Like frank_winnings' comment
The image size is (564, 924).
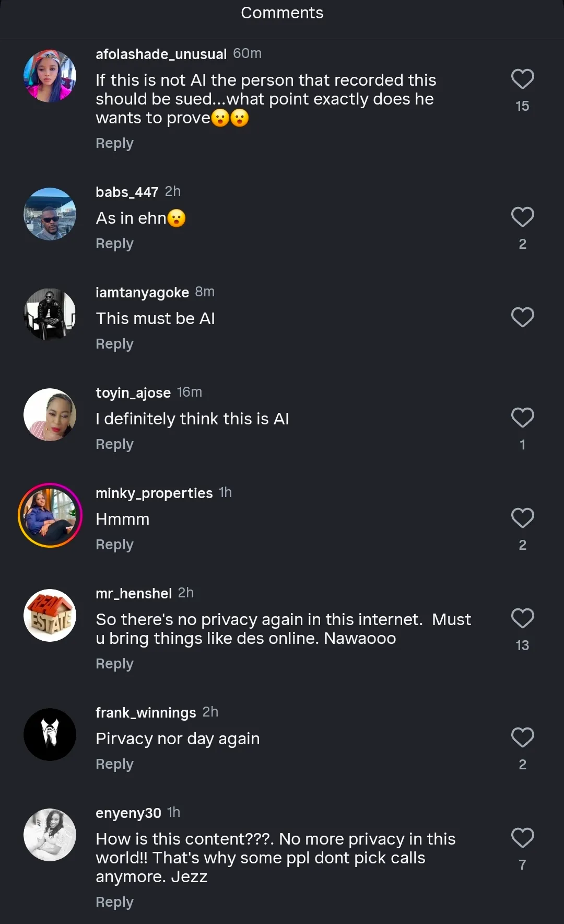(x=522, y=737)
